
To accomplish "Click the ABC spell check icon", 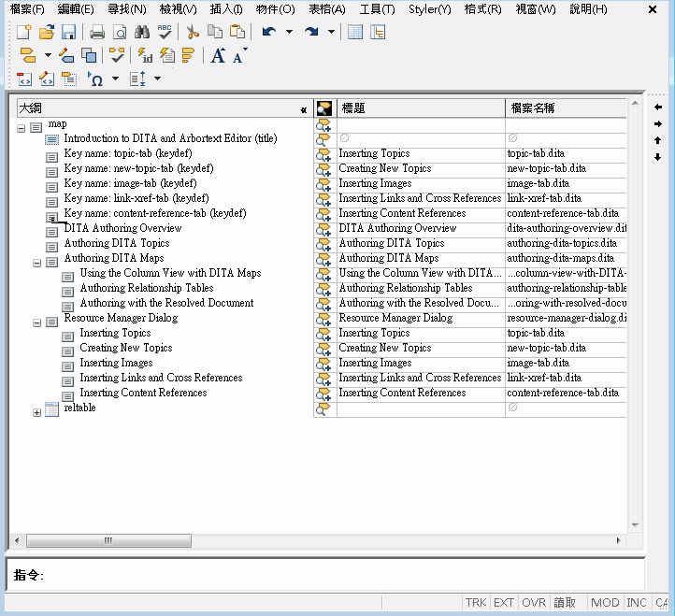I will 165,32.
